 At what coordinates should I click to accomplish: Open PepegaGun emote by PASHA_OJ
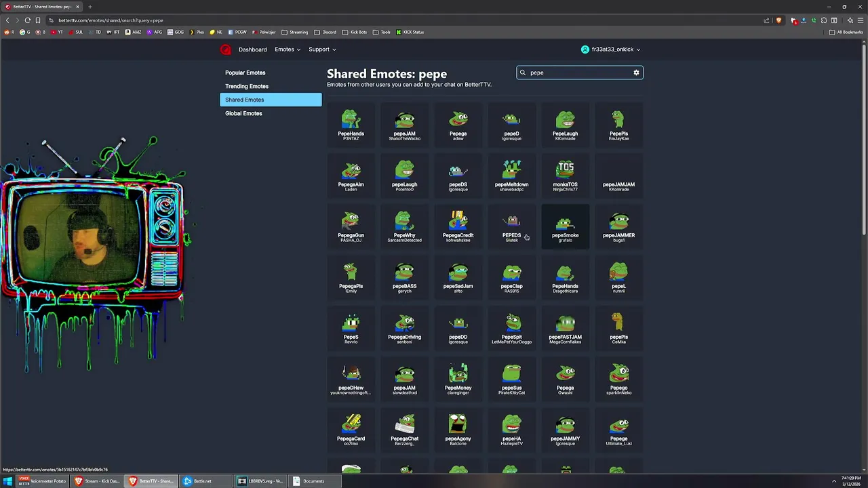point(351,226)
